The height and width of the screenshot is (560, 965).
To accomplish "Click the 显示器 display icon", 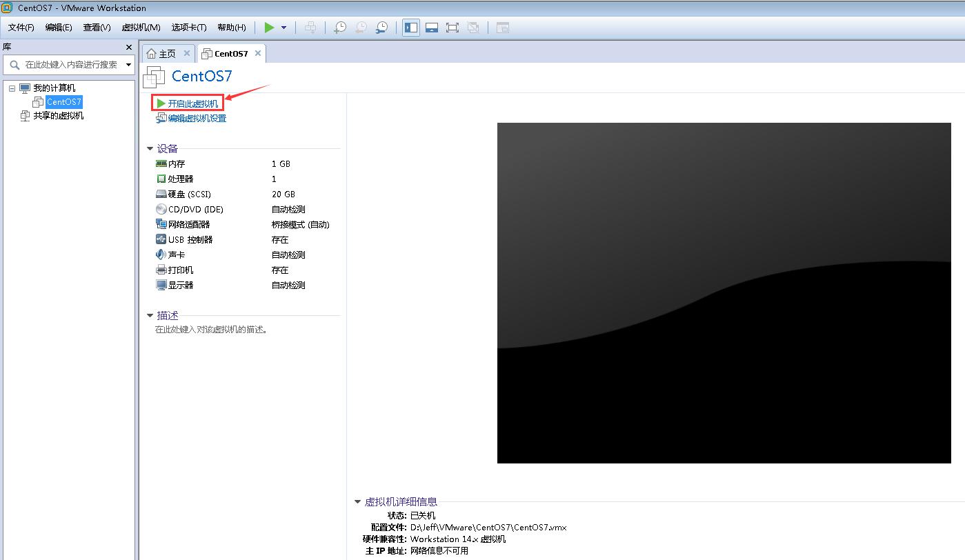I will (161, 285).
